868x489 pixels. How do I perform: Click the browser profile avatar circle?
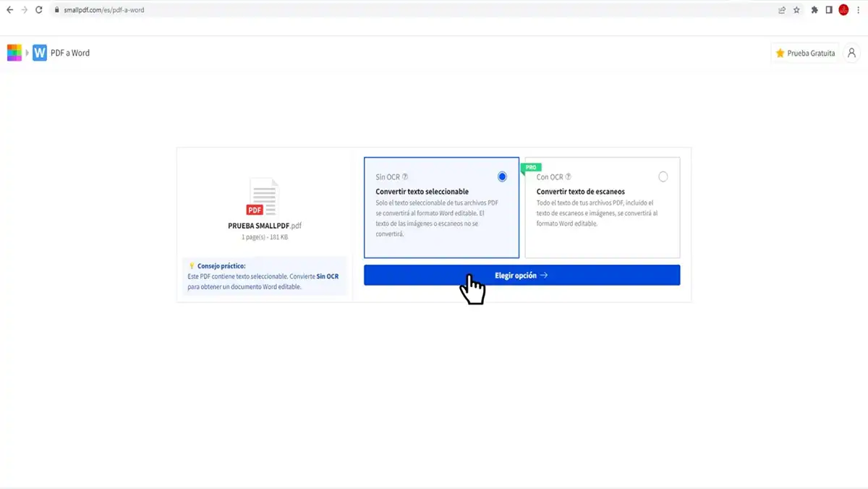click(843, 10)
